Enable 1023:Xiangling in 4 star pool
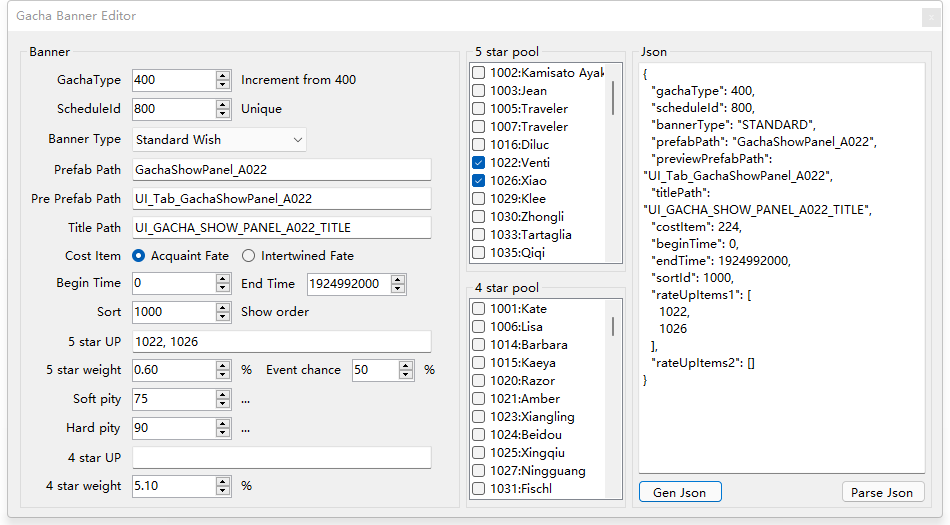 tap(480, 417)
